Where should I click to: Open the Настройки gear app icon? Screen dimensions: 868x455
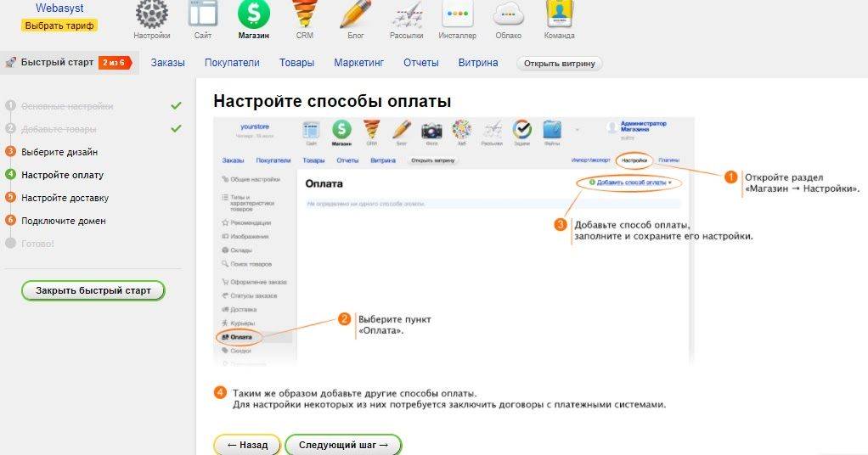pos(152,14)
